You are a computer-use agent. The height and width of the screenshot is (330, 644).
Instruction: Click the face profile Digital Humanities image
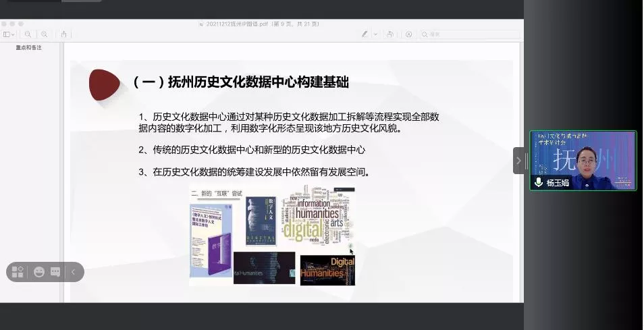tap(264, 268)
